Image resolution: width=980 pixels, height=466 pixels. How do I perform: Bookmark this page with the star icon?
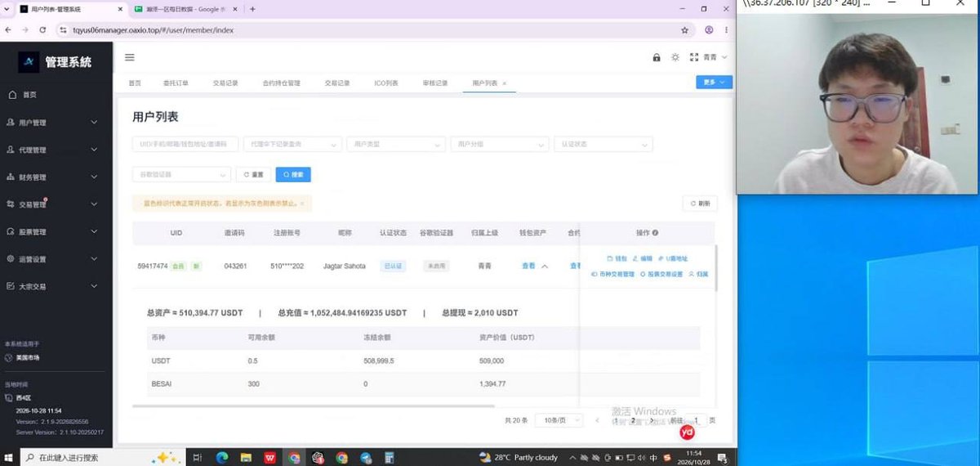coord(684,29)
